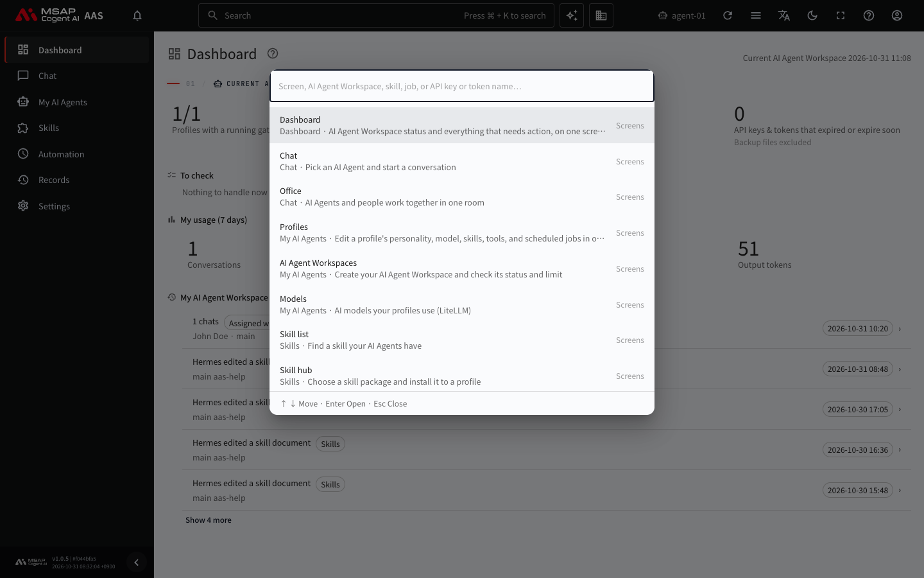Click the My usage (7 days) heading

click(214, 220)
